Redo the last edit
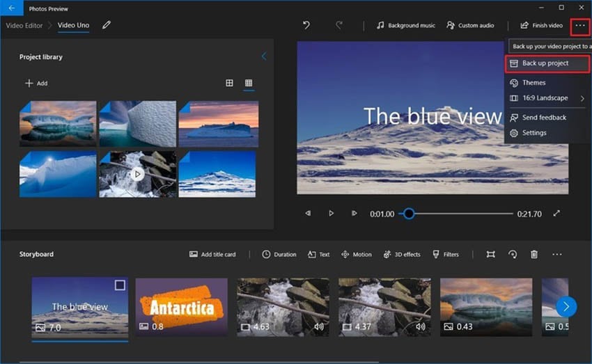The width and height of the screenshot is (592, 364). point(339,25)
